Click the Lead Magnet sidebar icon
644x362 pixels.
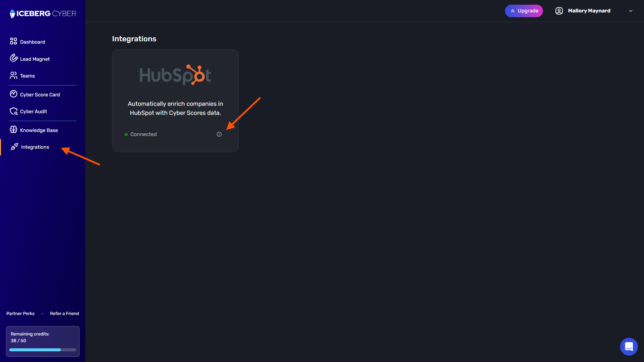click(x=13, y=58)
